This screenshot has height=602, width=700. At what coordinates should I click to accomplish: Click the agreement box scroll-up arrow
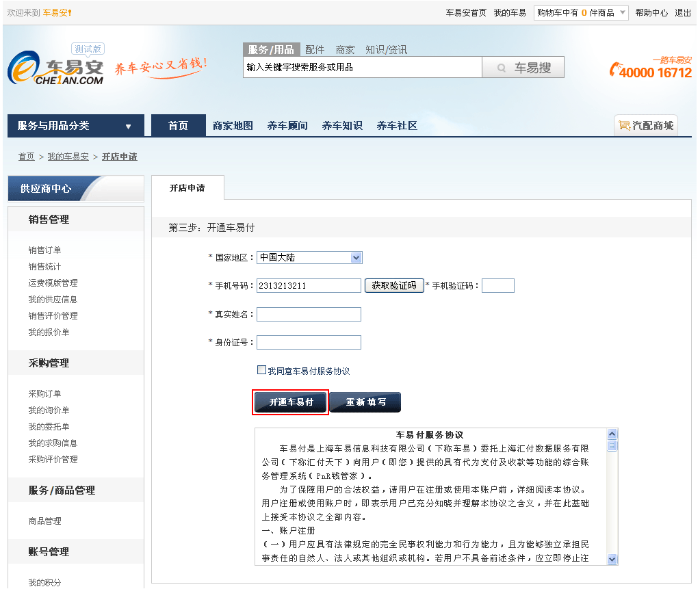(x=612, y=434)
